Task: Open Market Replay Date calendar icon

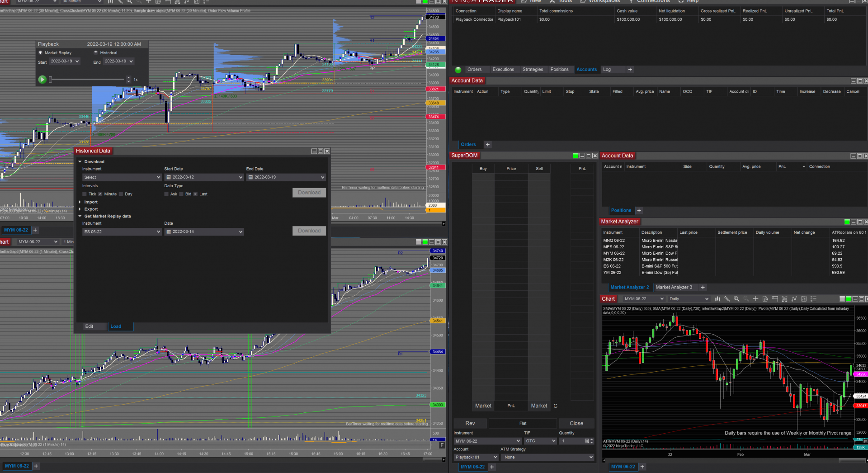Action: pyautogui.click(x=169, y=232)
